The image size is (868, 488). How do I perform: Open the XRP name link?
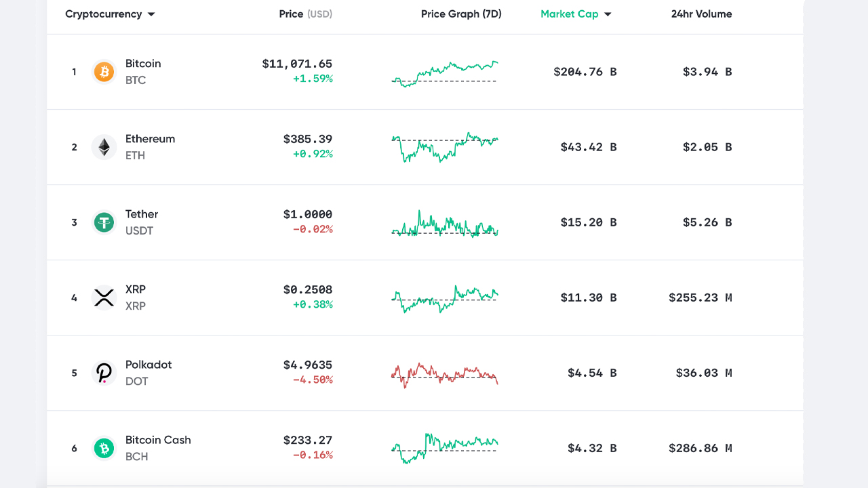(136, 289)
